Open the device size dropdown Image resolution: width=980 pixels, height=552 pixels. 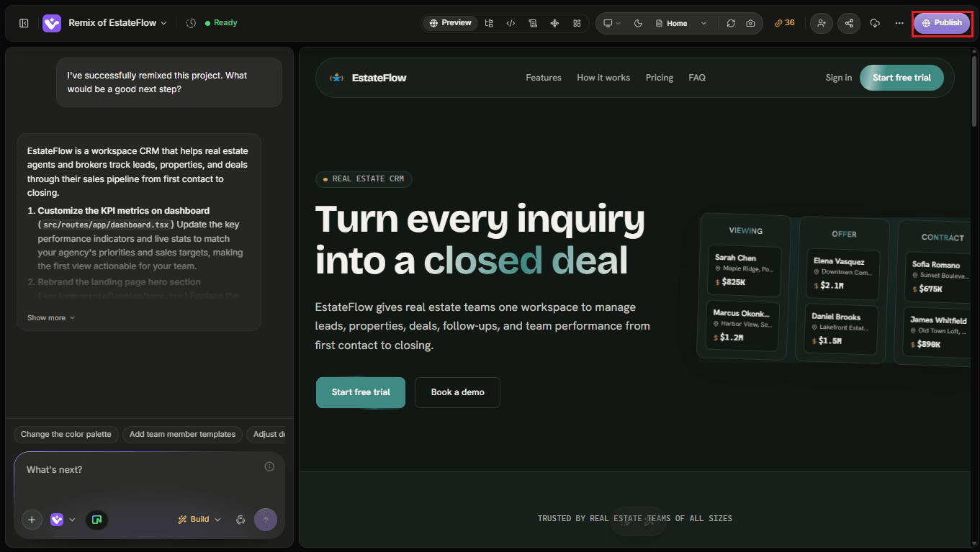612,23
